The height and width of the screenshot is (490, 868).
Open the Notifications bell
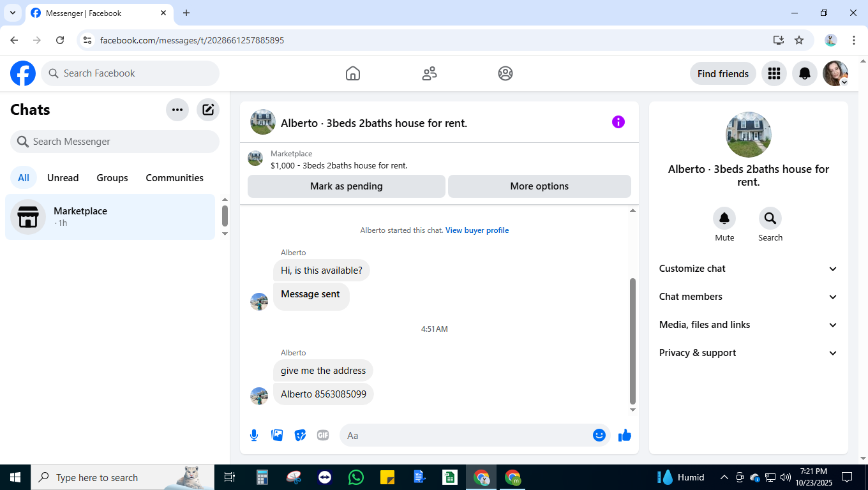(805, 73)
